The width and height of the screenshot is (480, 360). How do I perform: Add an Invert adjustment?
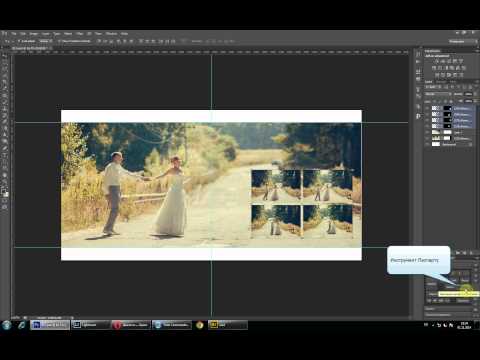(437, 75)
